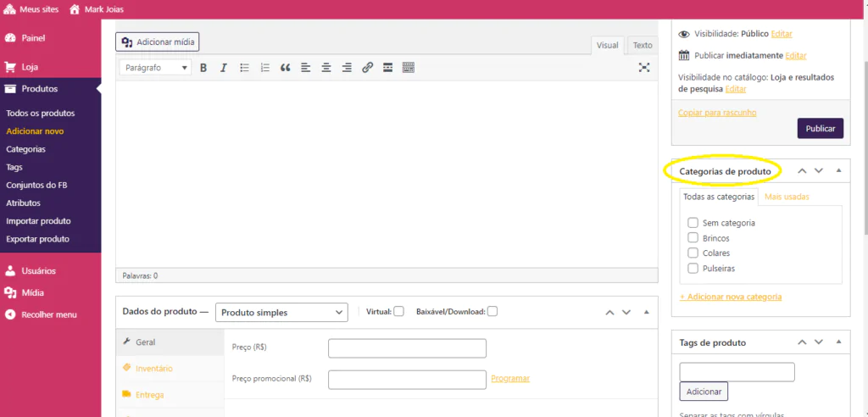This screenshot has height=417, width=868.
Task: Toggle the toolbar keyboard icon
Action: point(408,68)
